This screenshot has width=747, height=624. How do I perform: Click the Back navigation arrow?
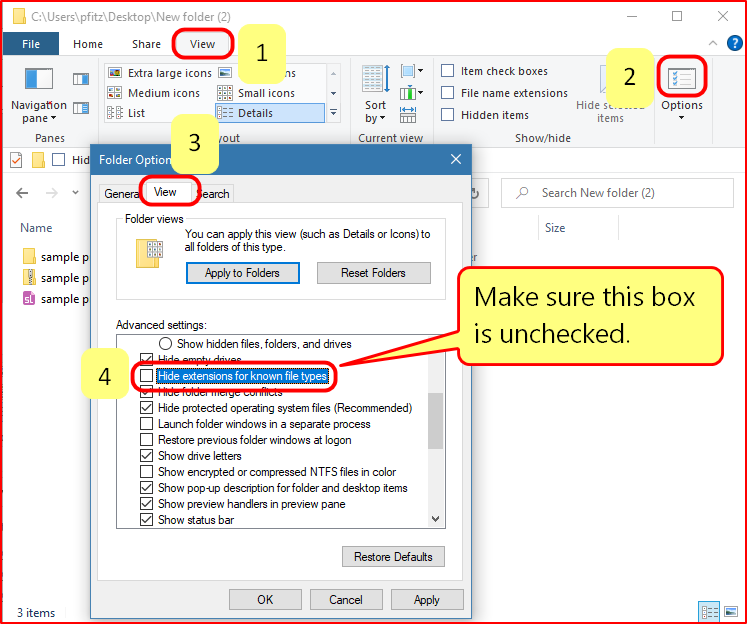tap(22, 193)
